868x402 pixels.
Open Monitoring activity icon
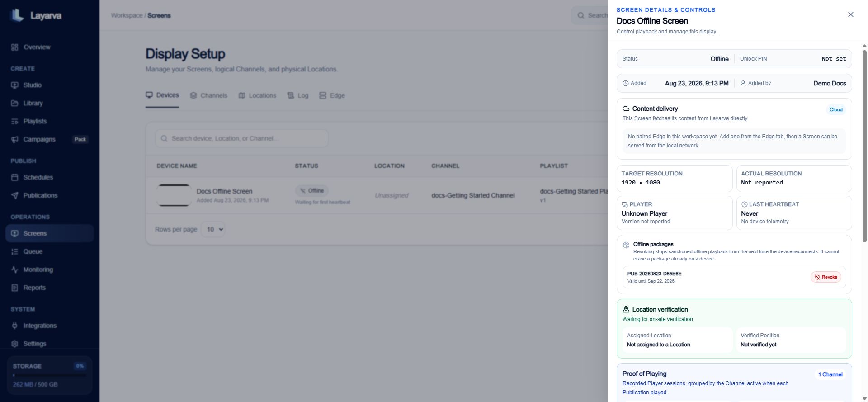click(x=15, y=270)
